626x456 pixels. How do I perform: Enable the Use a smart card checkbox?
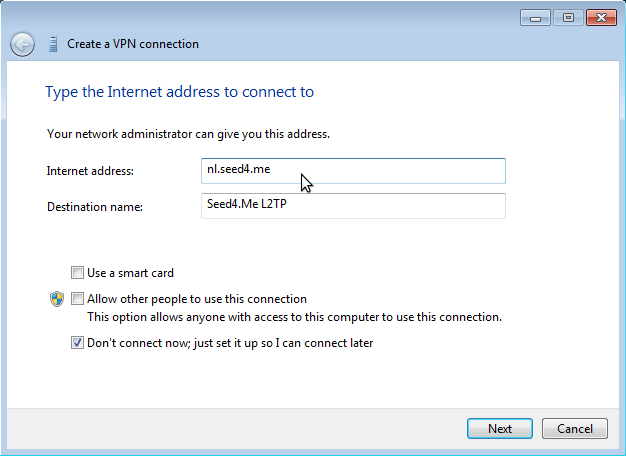(78, 272)
